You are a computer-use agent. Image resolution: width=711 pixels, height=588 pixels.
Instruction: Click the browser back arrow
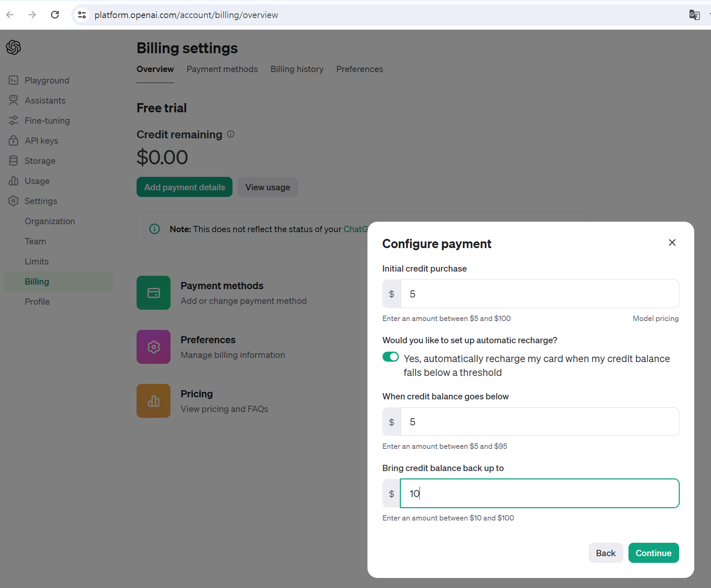pos(10,15)
